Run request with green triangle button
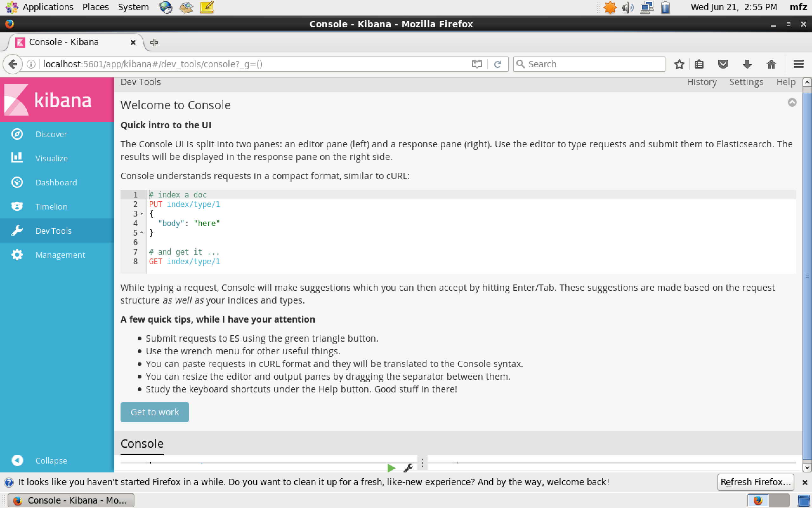The width and height of the screenshot is (812, 508). pos(391,468)
